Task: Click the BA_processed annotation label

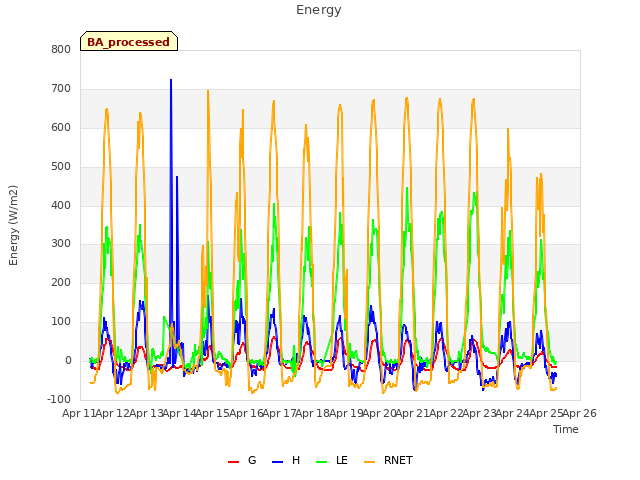Action: click(x=129, y=41)
